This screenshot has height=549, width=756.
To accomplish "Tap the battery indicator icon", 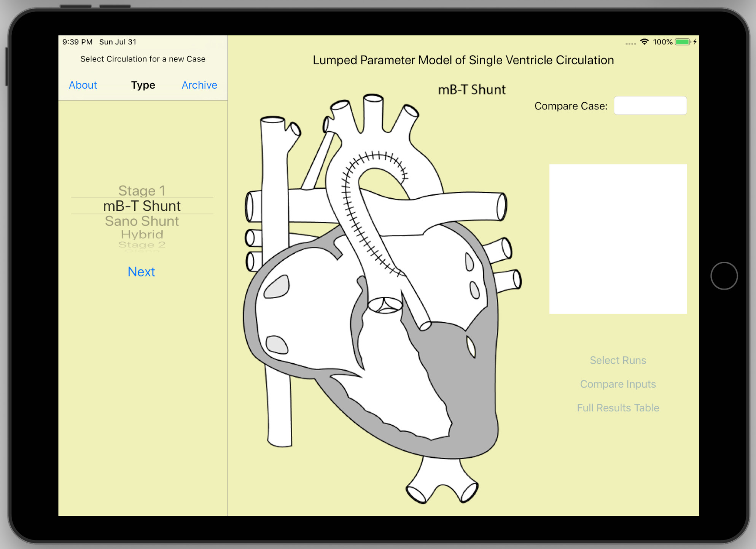I will pos(683,42).
